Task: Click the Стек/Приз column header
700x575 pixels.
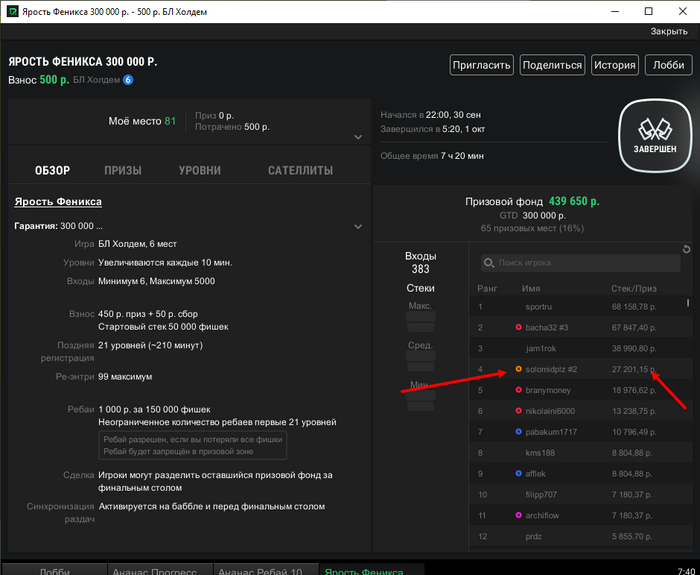Action: tap(633, 288)
